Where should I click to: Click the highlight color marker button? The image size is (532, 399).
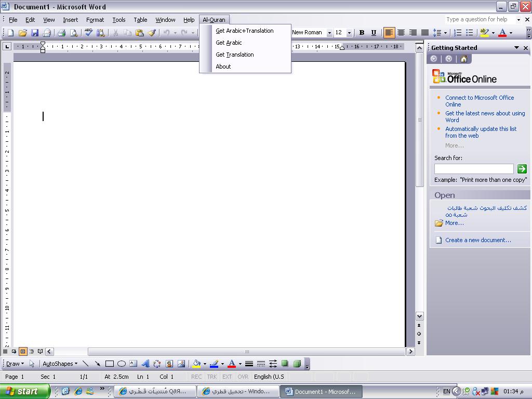pyautogui.click(x=485, y=33)
